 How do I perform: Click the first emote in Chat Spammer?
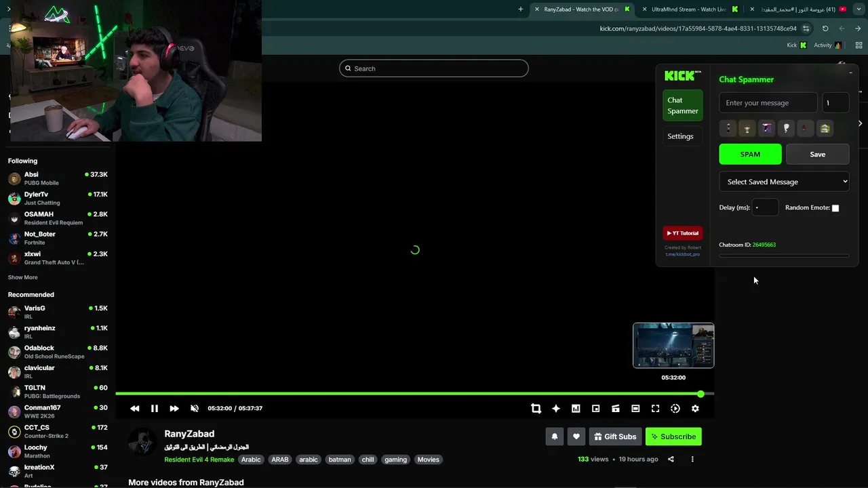(x=728, y=128)
